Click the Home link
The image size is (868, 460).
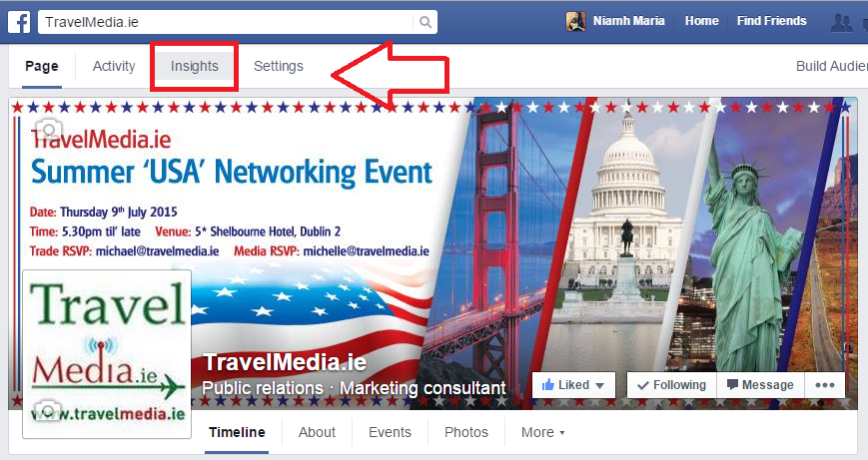tap(701, 21)
